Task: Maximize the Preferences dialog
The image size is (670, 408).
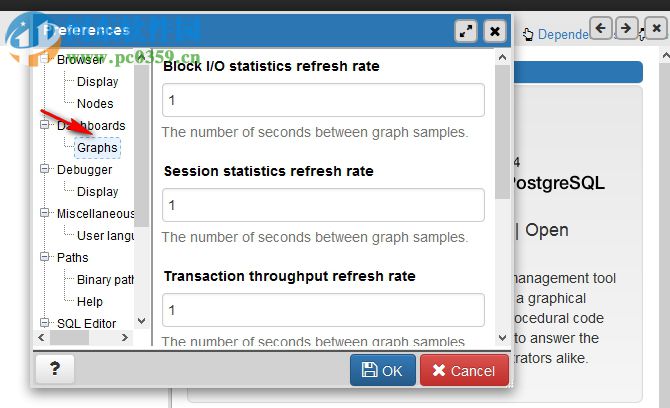Action: point(466,31)
